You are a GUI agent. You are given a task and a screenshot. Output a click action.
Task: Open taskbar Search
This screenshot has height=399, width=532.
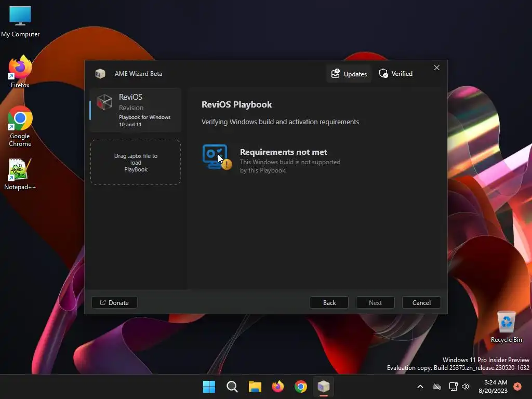tap(232, 387)
